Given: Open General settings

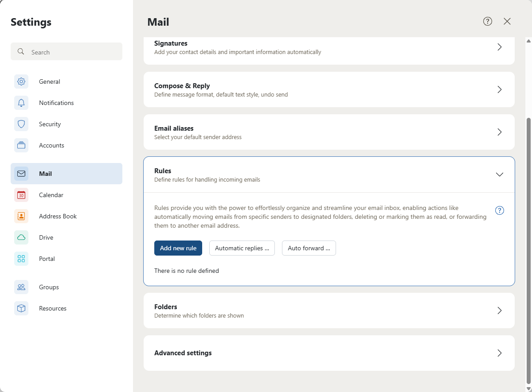Looking at the screenshot, I should pos(66,82).
